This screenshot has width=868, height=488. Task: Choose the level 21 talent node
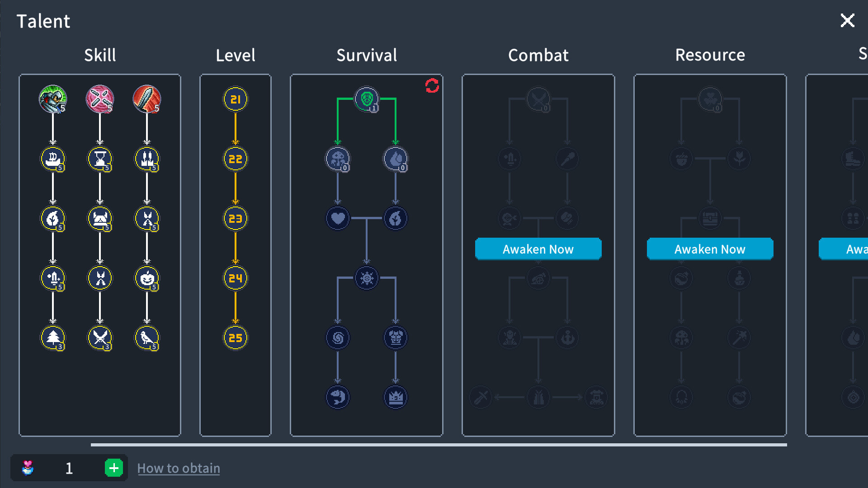click(236, 99)
